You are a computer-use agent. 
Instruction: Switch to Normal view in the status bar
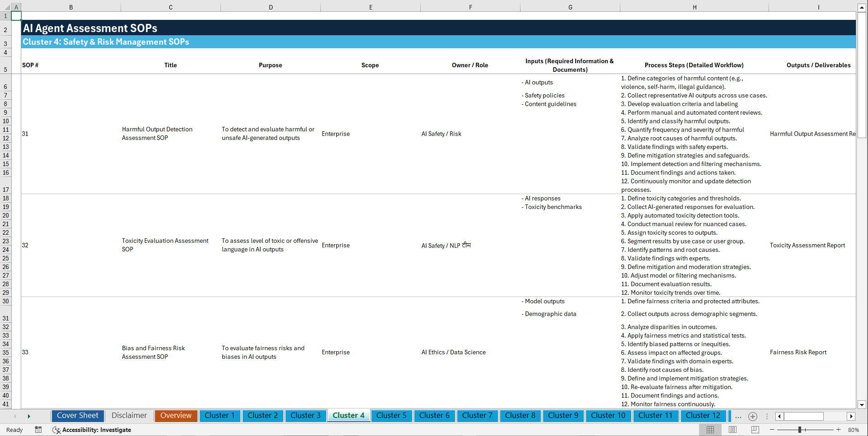(711, 430)
